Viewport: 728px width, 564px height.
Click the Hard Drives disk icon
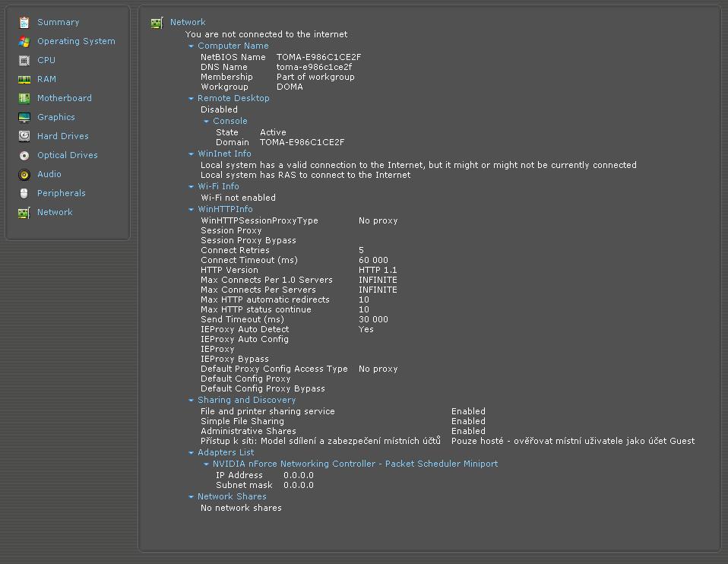[24, 137]
